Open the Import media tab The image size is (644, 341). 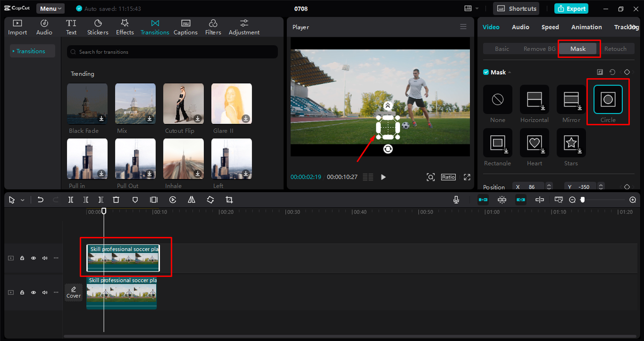tap(18, 27)
